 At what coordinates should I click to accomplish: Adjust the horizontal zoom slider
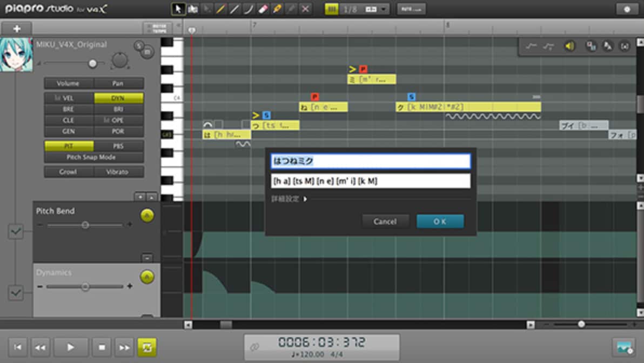581,325
